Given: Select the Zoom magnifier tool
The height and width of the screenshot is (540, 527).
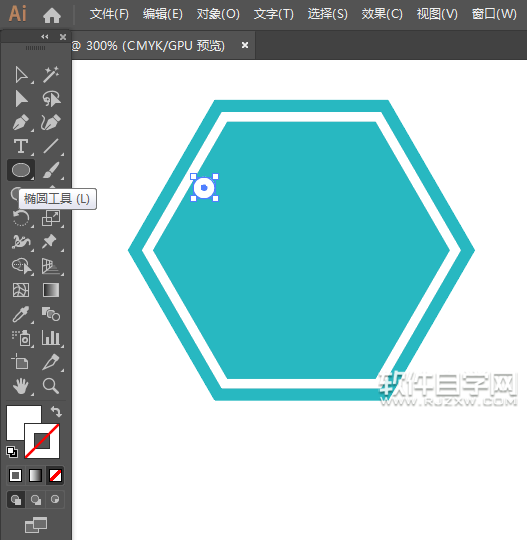Looking at the screenshot, I should (51, 386).
